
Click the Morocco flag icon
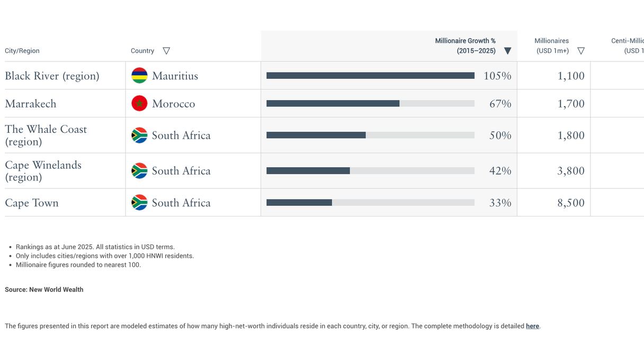[x=139, y=104]
